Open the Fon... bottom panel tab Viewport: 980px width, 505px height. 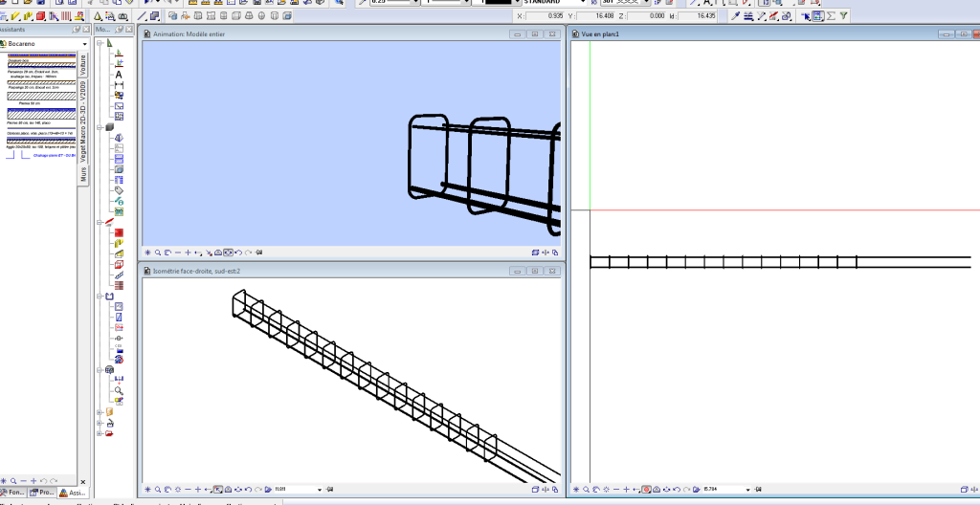(13, 494)
